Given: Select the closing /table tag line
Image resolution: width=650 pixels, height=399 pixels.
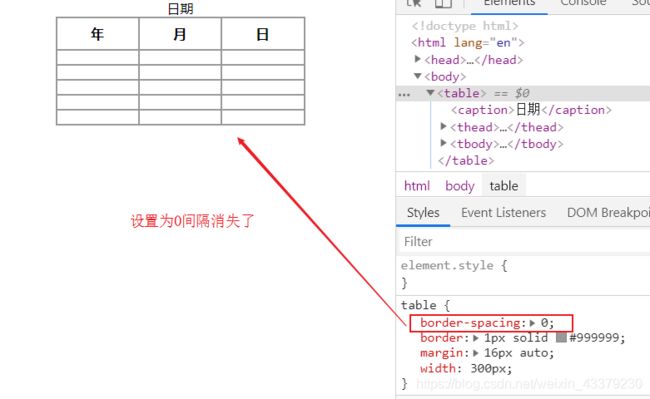Looking at the screenshot, I should (466, 160).
